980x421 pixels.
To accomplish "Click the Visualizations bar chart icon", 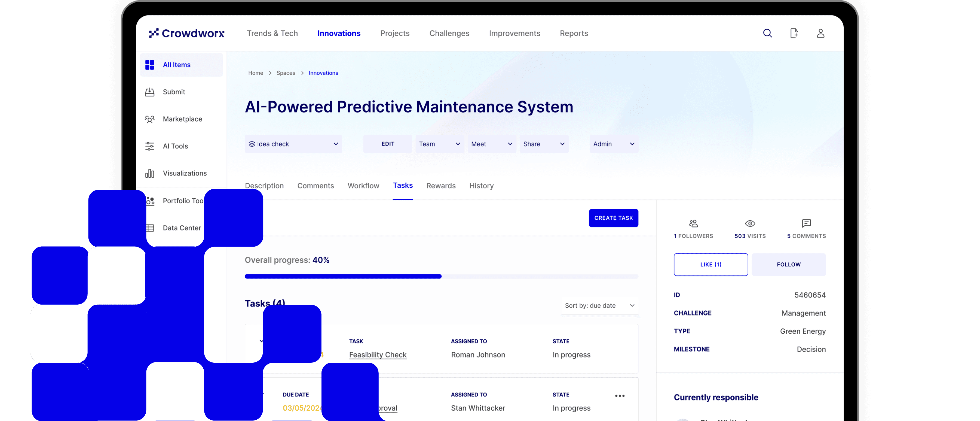I will (150, 174).
